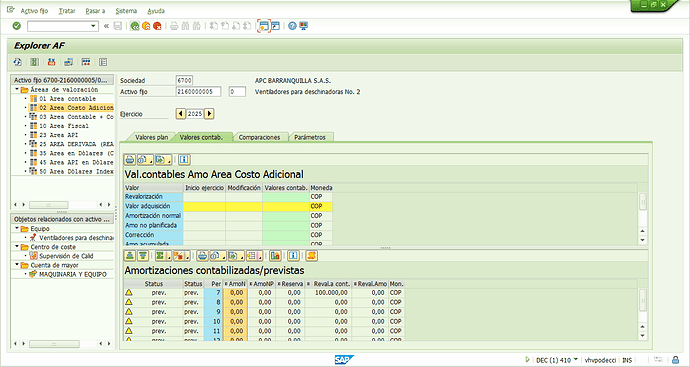690x367 pixels.
Task: Click the First Page navigation icon
Action: click(x=213, y=26)
